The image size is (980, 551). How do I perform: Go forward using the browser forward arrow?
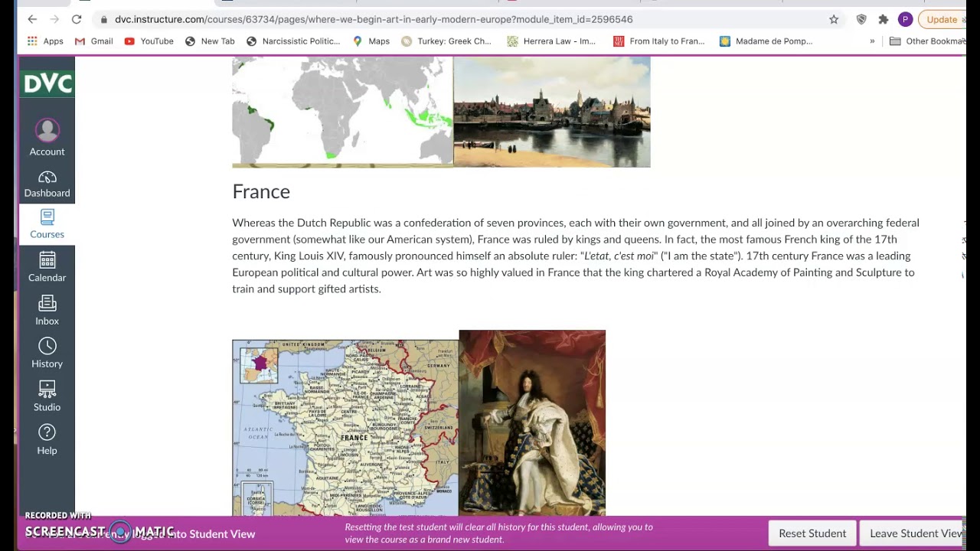point(54,19)
